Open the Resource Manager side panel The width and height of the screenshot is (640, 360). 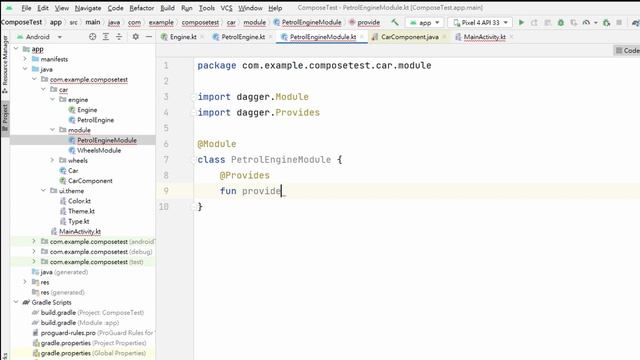click(x=5, y=64)
